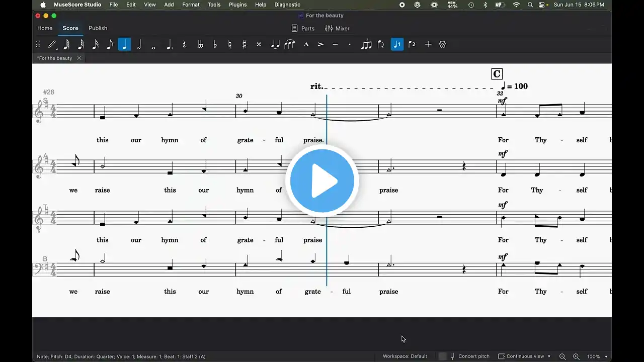Apply the flat accidental
This screenshot has width=644, height=362.
[215, 44]
